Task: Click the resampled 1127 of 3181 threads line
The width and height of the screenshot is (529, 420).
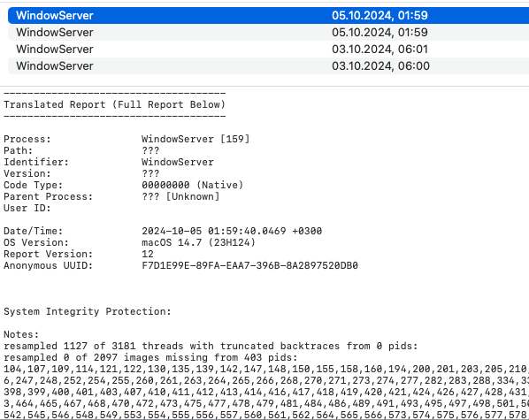Action: pos(211,346)
